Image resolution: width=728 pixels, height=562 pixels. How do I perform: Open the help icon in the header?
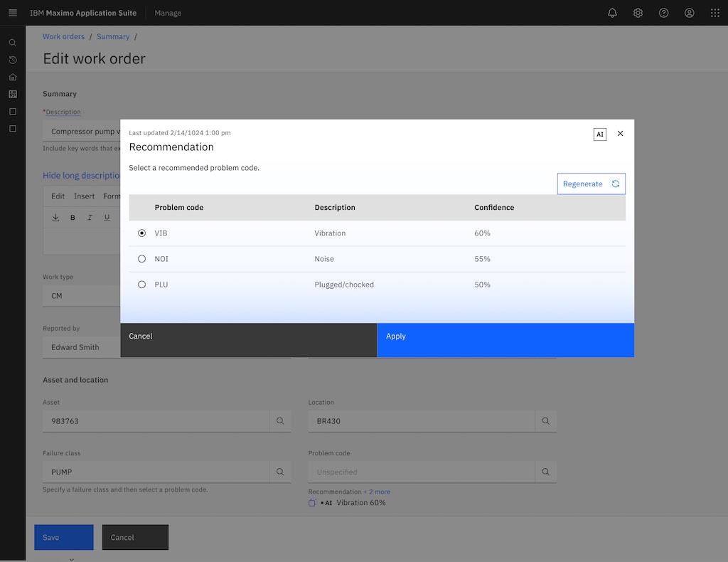663,12
